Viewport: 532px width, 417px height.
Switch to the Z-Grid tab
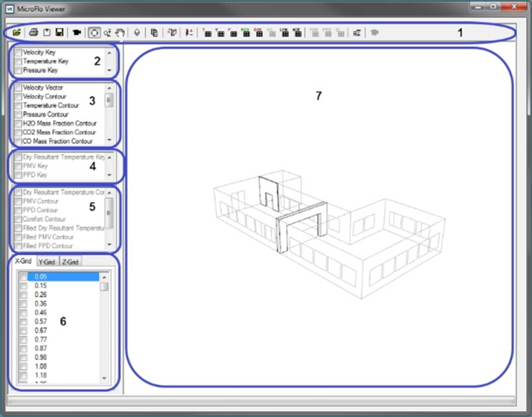[70, 262]
